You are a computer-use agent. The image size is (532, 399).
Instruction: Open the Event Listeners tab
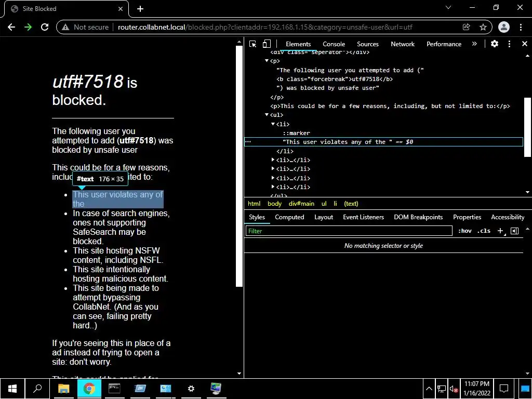click(363, 217)
